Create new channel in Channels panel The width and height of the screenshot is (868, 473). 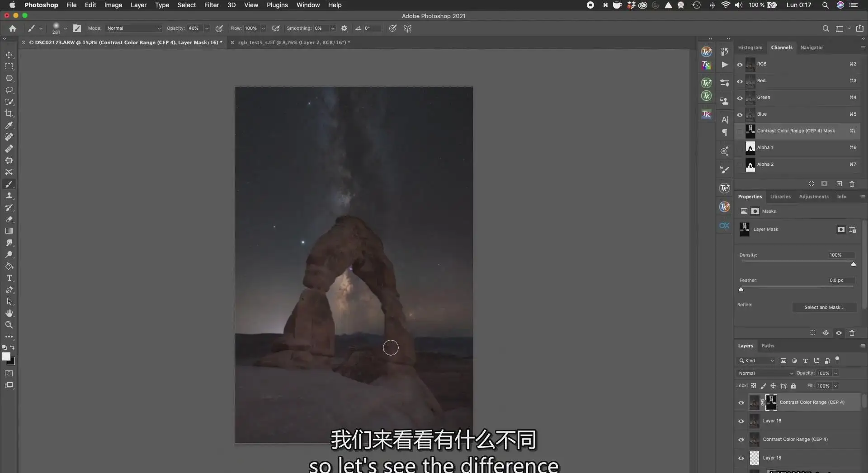pos(839,184)
